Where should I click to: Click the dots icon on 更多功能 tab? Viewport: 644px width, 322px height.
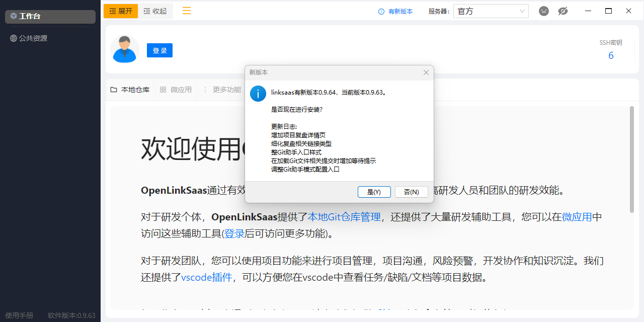tap(205, 90)
